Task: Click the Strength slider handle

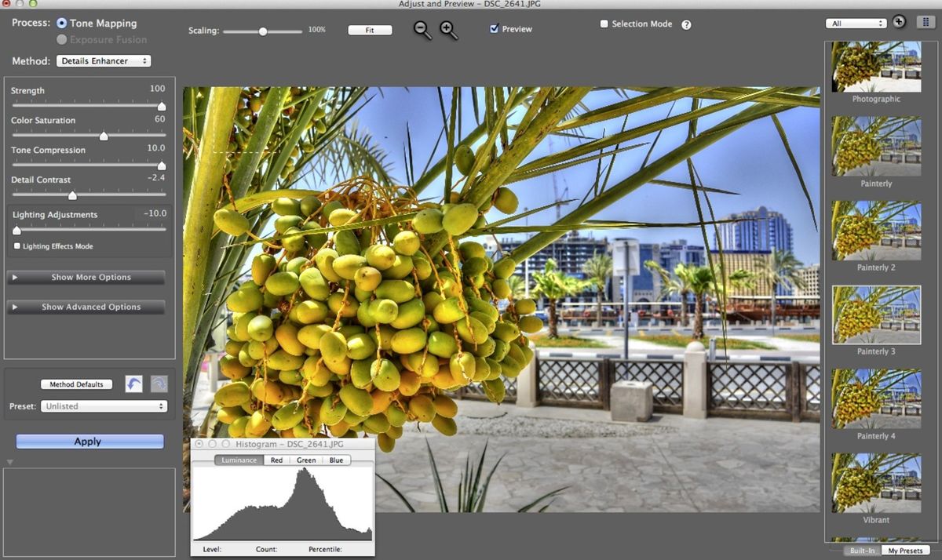Action: tap(162, 106)
